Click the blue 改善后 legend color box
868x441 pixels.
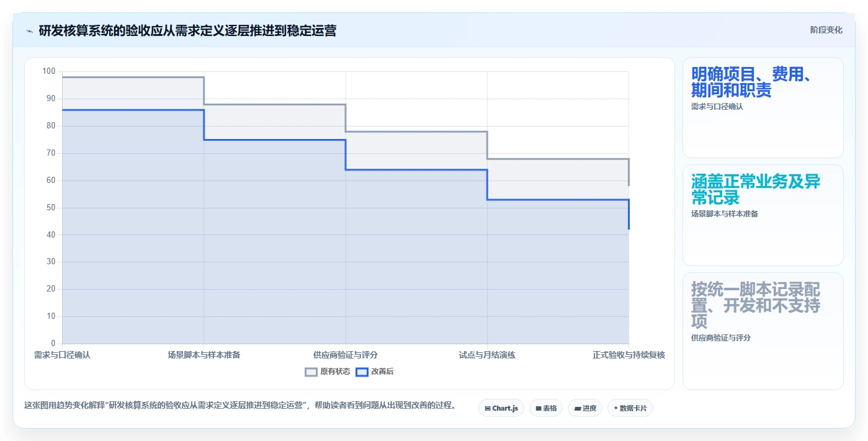click(362, 372)
